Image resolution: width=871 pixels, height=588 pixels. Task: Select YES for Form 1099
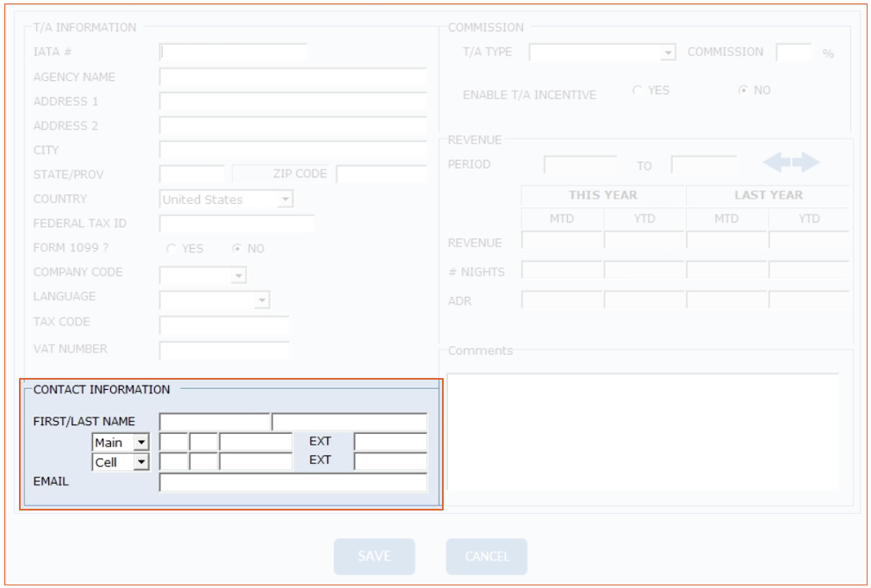pyautogui.click(x=171, y=249)
